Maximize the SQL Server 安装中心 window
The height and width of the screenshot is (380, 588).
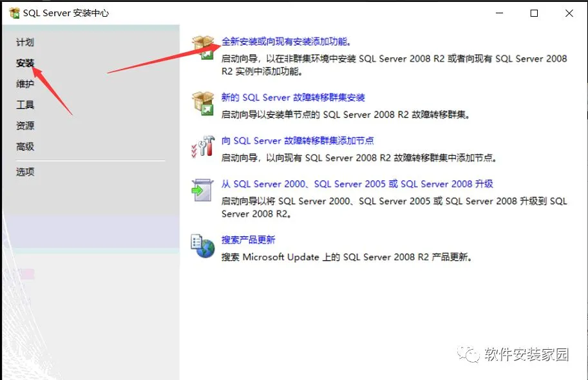click(x=534, y=13)
